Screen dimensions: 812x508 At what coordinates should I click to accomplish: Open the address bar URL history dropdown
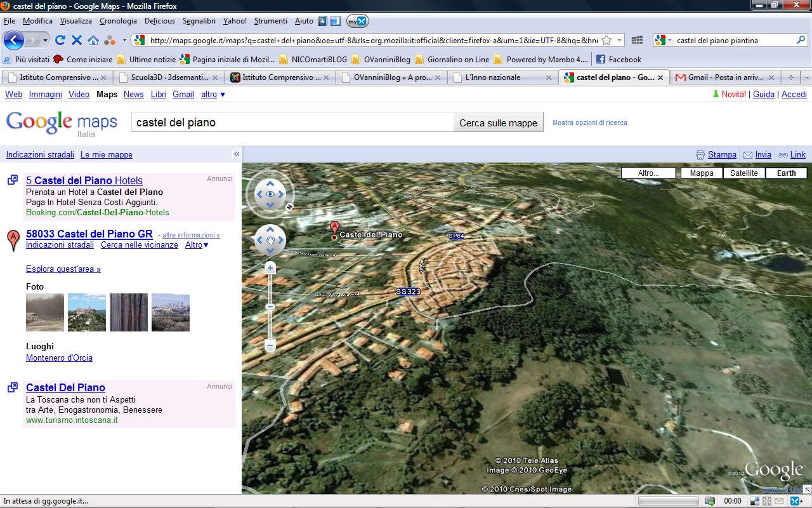tap(620, 40)
